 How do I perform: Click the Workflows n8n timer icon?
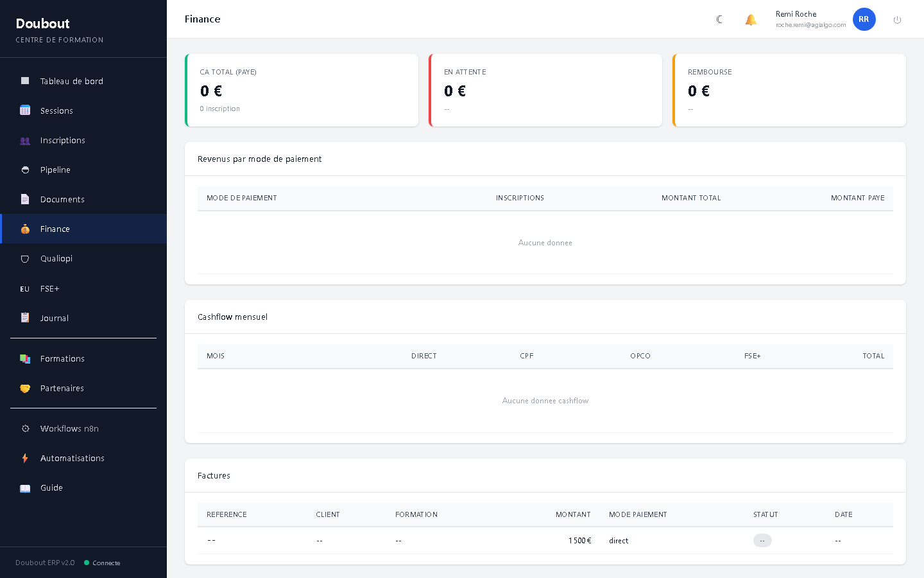(24, 428)
